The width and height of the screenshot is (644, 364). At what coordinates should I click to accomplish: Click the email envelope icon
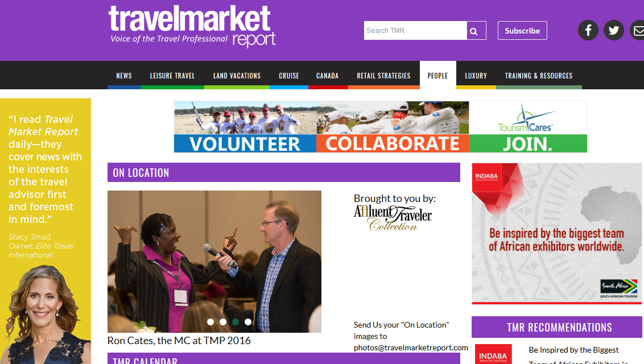click(638, 30)
